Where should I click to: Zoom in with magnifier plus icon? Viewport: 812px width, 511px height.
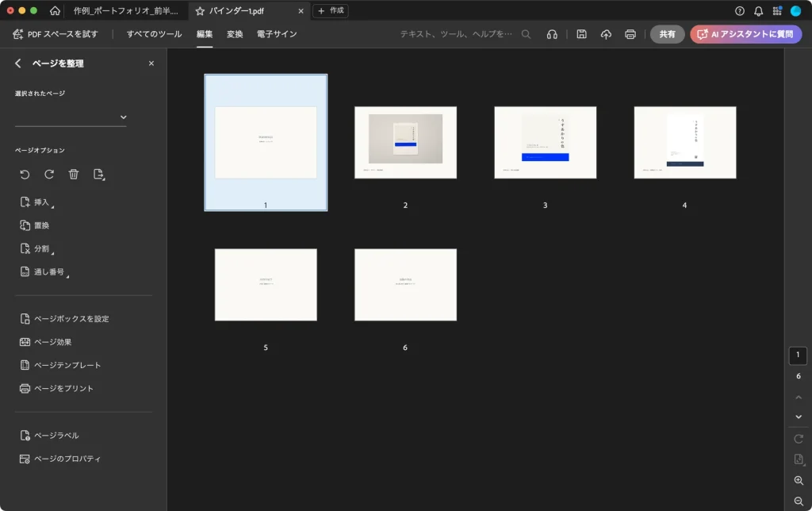799,480
